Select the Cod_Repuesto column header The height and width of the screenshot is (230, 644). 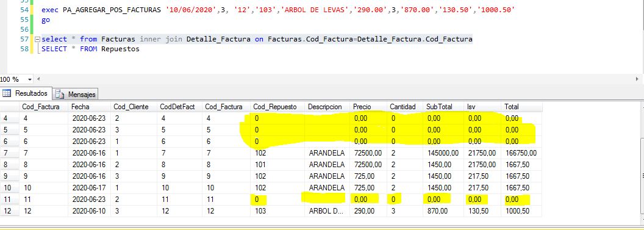tap(277, 107)
